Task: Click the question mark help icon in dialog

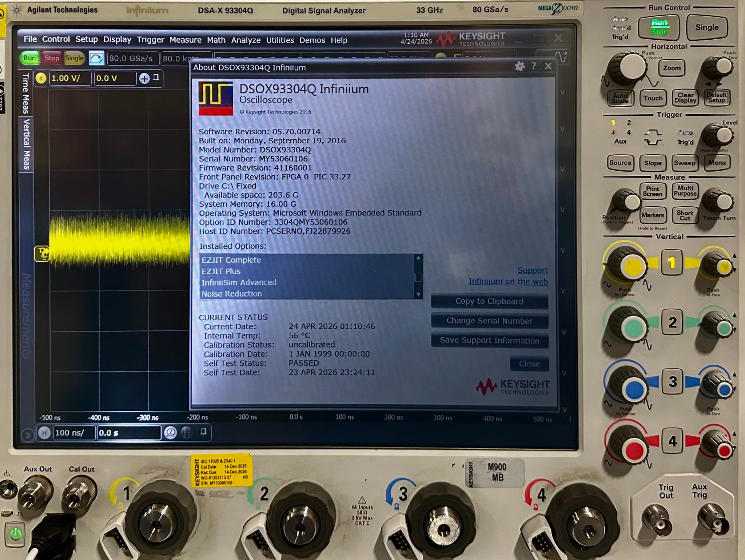Action: [534, 66]
